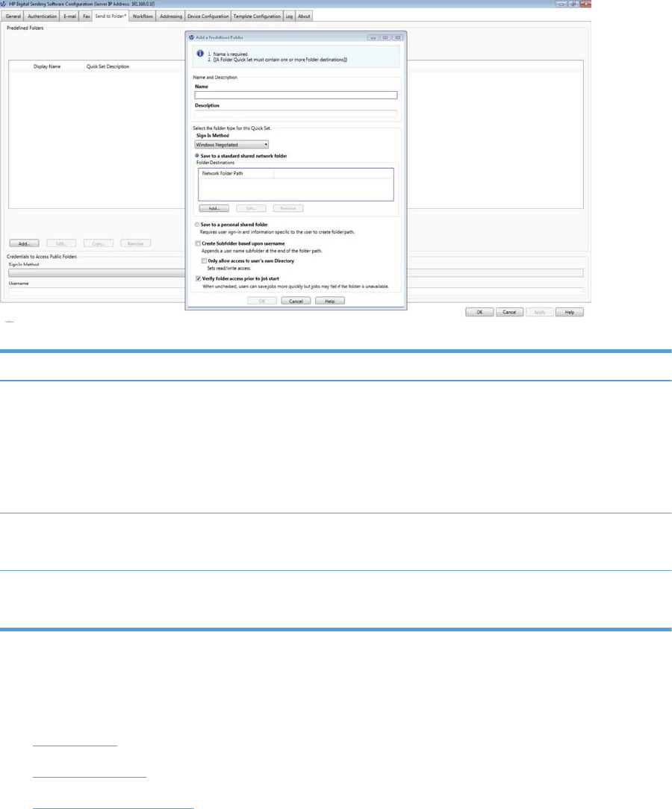Click Remove under Folder Destinations
This screenshot has width=672, height=809.
[x=288, y=208]
